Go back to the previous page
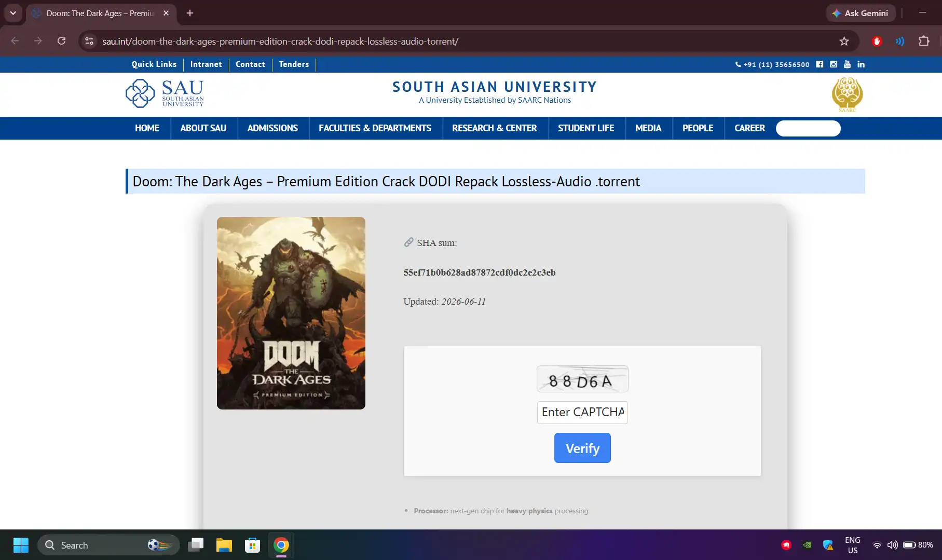 [15, 41]
